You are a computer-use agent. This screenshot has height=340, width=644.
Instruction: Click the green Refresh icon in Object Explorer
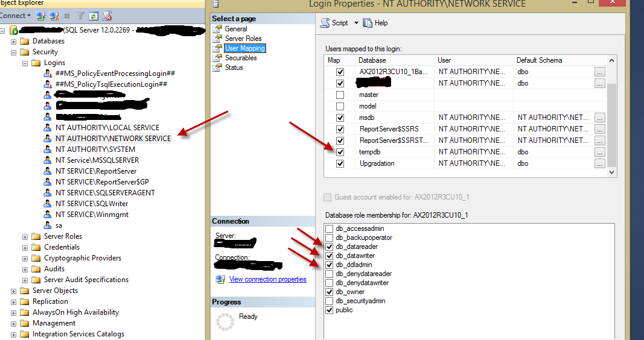point(94,16)
